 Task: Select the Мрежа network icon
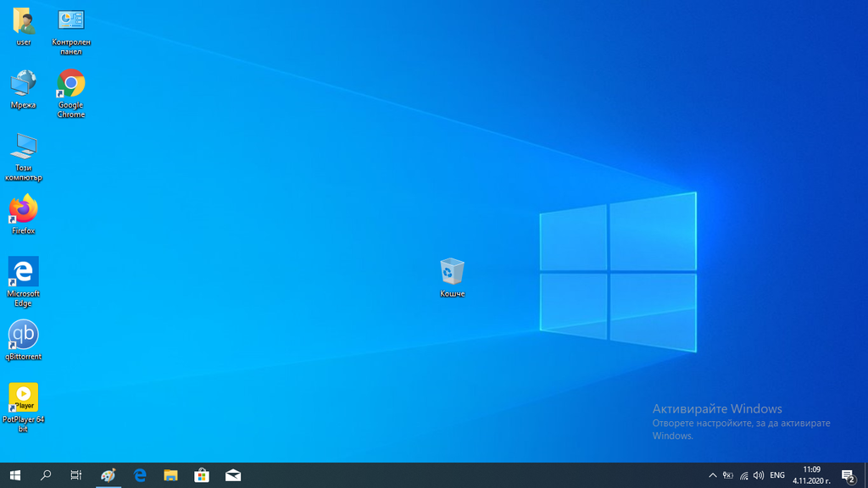[24, 84]
